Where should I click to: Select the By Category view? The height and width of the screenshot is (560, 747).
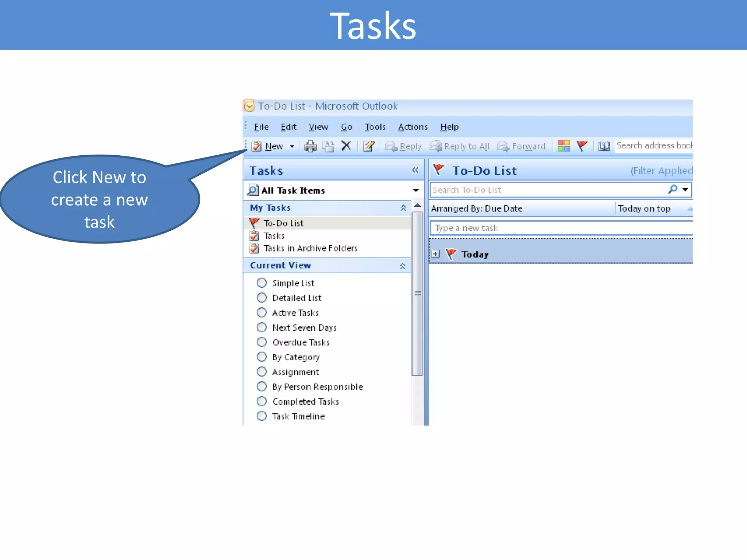288,357
